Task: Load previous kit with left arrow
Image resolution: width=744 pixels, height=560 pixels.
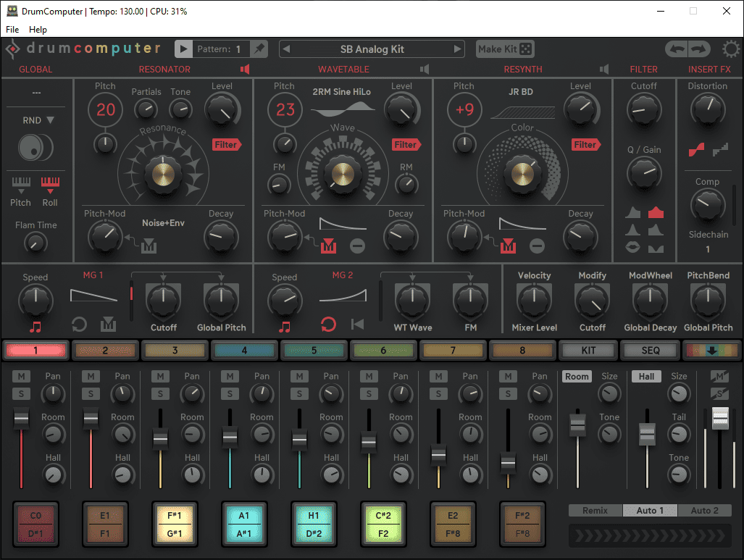Action: click(x=286, y=49)
